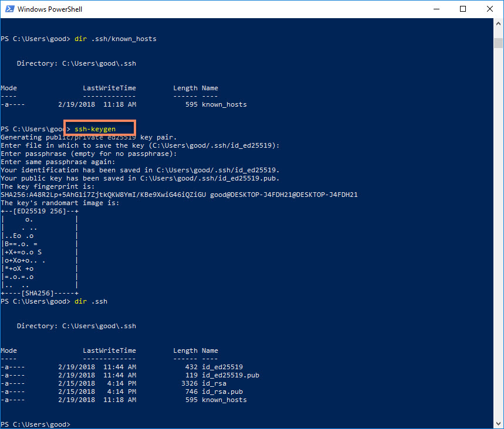The width and height of the screenshot is (504, 429).
Task: Click the vertical scrollbar thumb
Action: pos(498,43)
